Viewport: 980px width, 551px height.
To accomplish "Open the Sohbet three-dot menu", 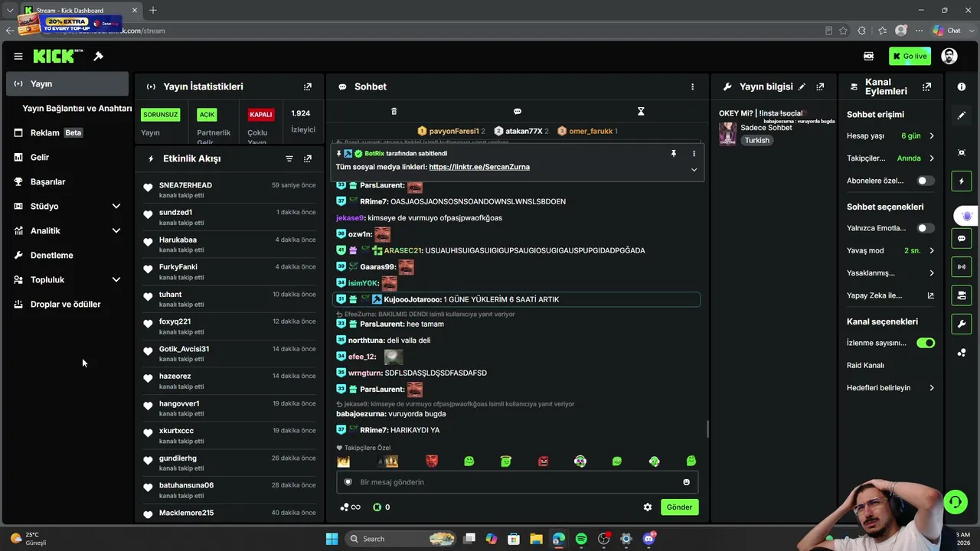I will (x=693, y=86).
